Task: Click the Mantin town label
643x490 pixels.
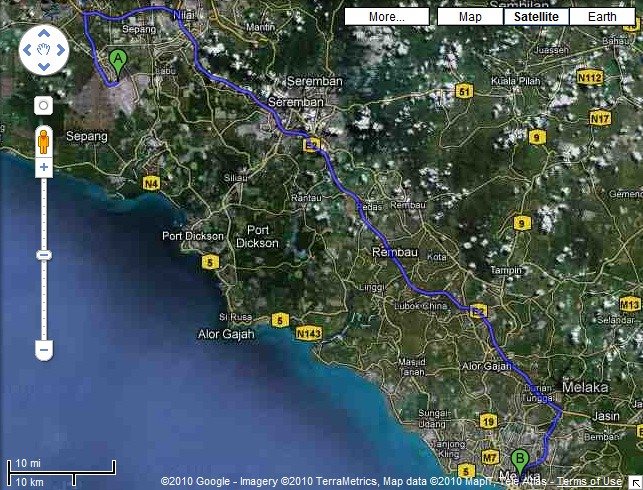Action: (260, 27)
